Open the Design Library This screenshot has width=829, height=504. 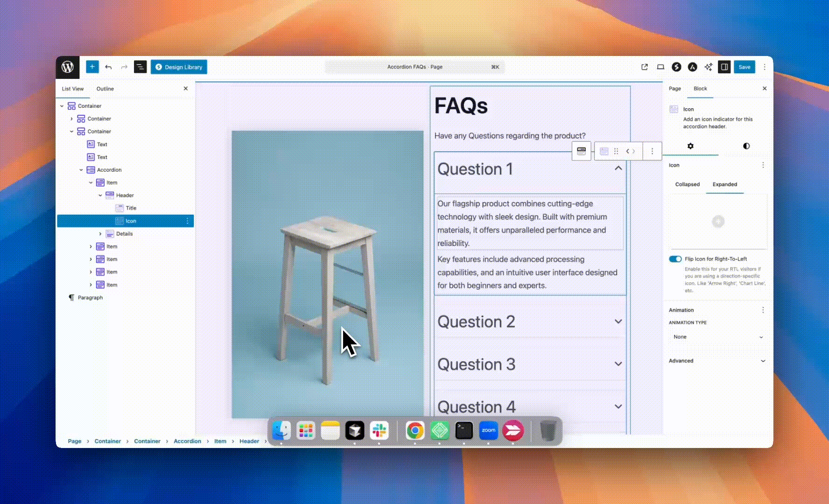pyautogui.click(x=179, y=67)
